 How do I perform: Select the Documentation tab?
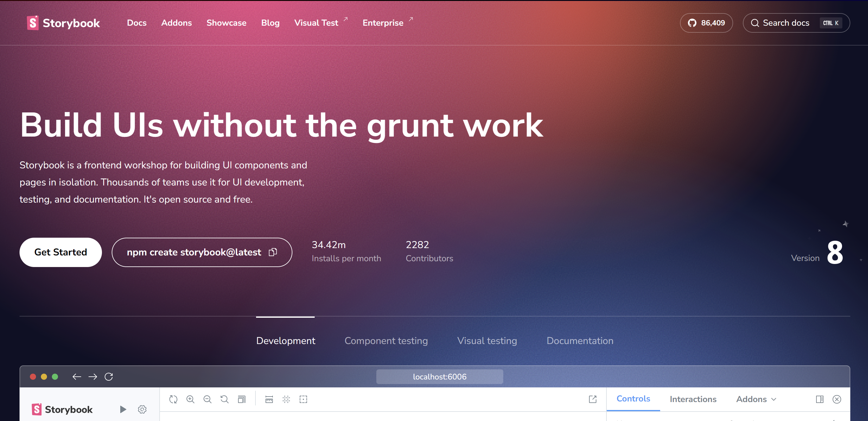580,340
